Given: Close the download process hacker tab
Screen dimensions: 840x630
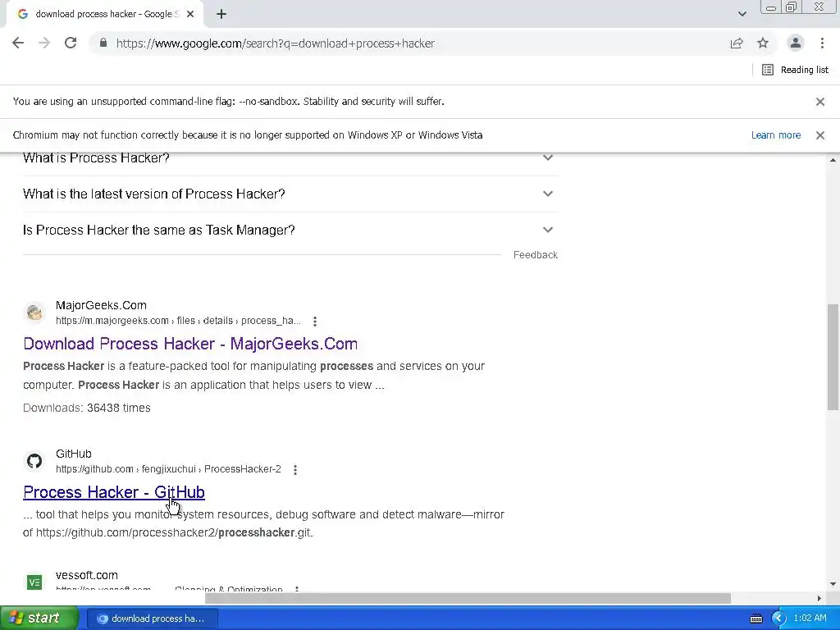Looking at the screenshot, I should coord(190,15).
